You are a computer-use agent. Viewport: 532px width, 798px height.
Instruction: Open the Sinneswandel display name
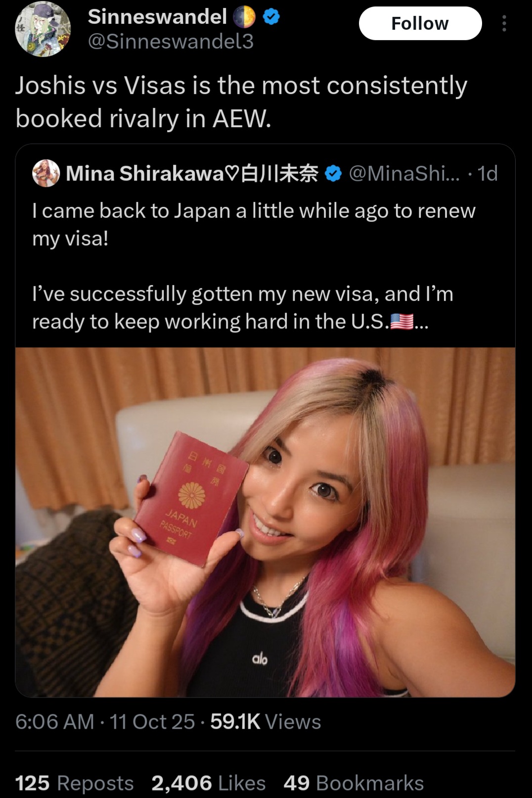(157, 17)
